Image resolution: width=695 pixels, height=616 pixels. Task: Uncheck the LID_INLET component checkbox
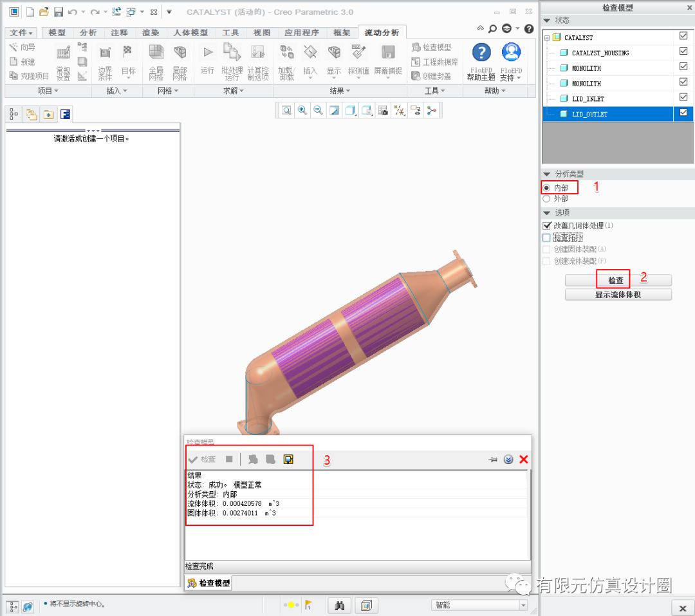[x=683, y=97]
